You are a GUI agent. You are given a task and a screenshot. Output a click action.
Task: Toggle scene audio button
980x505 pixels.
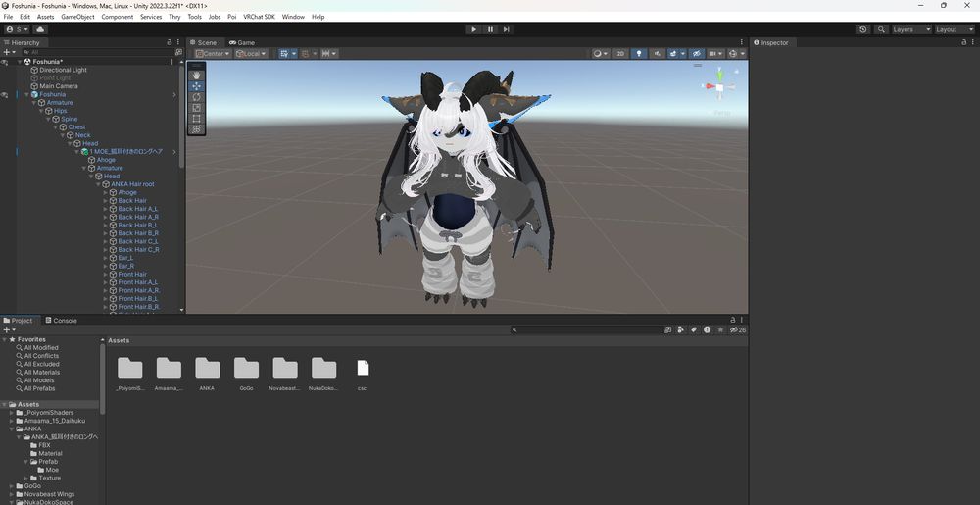point(657,54)
